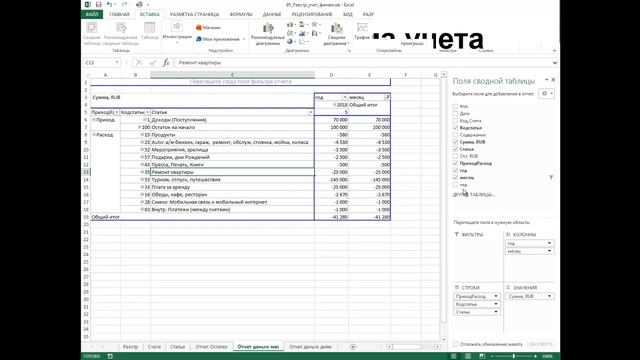Viewport: 640px width, 360px height.
Task: Click the filter funnel icon beside месяц field
Action: tap(551, 178)
